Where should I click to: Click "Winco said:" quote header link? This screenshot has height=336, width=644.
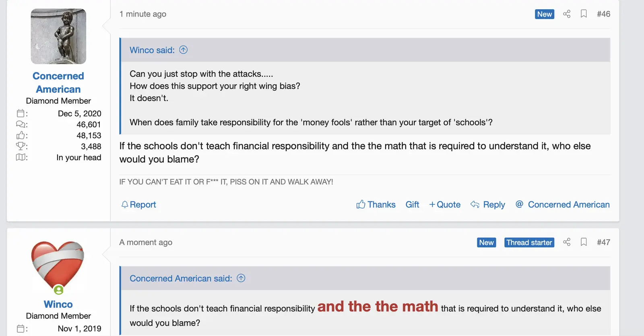[152, 50]
